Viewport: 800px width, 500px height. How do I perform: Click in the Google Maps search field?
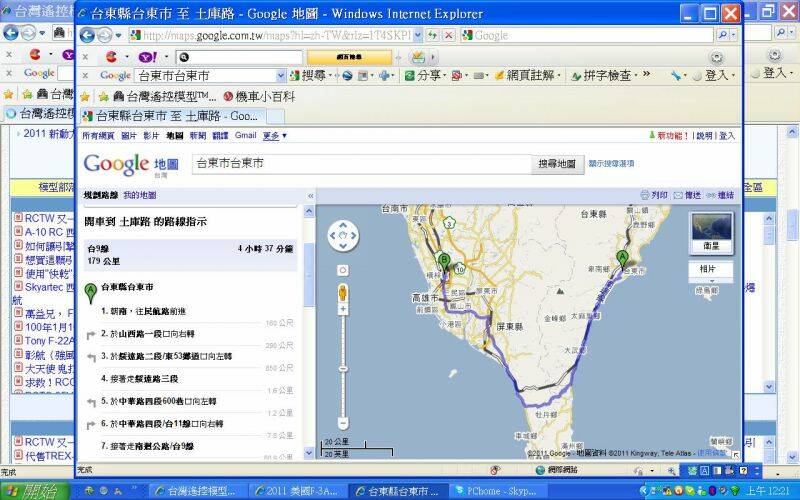(362, 164)
